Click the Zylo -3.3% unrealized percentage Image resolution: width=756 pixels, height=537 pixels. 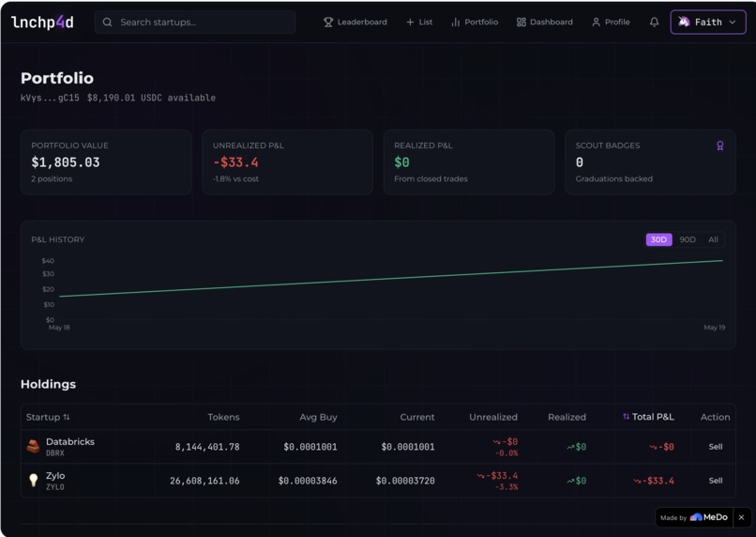click(x=507, y=487)
